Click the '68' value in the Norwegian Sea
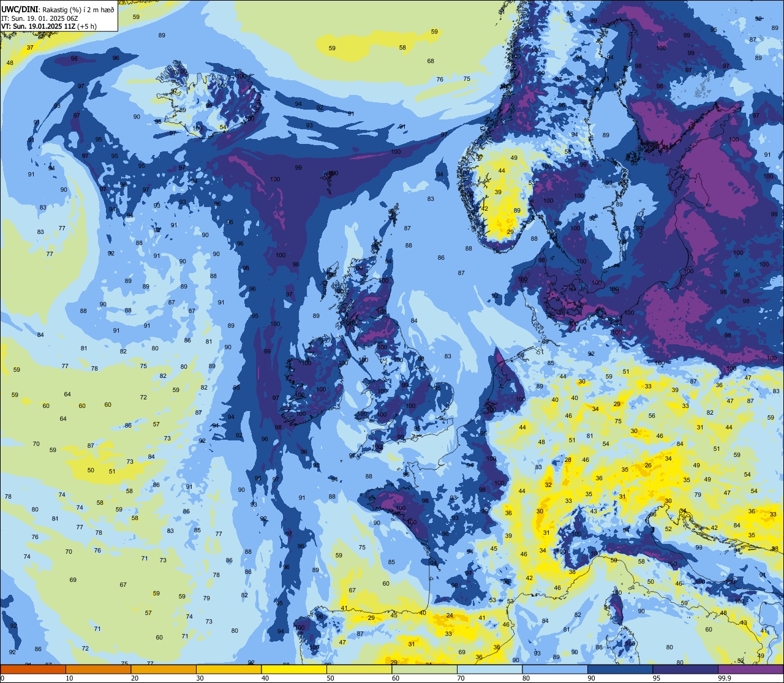 (431, 61)
